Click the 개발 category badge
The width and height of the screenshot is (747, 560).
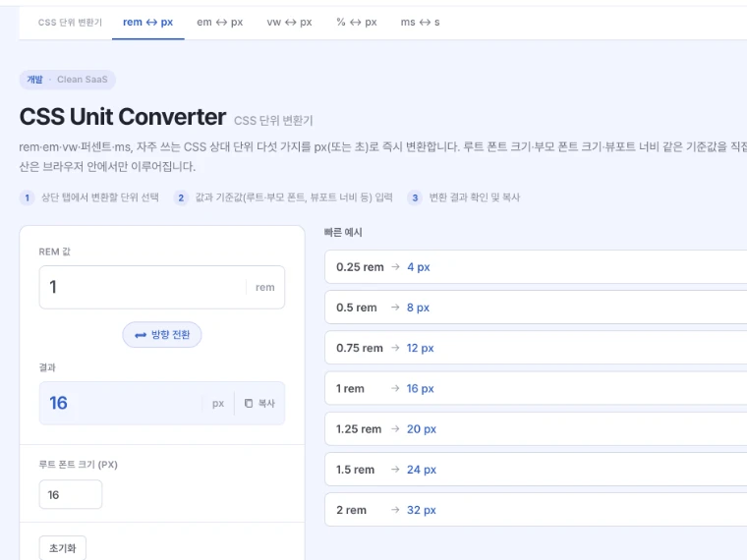34,80
